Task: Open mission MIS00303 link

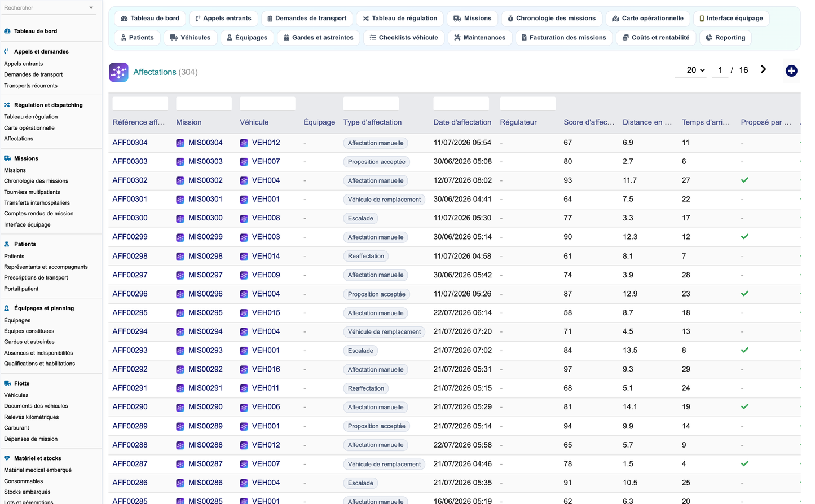Action: point(205,161)
